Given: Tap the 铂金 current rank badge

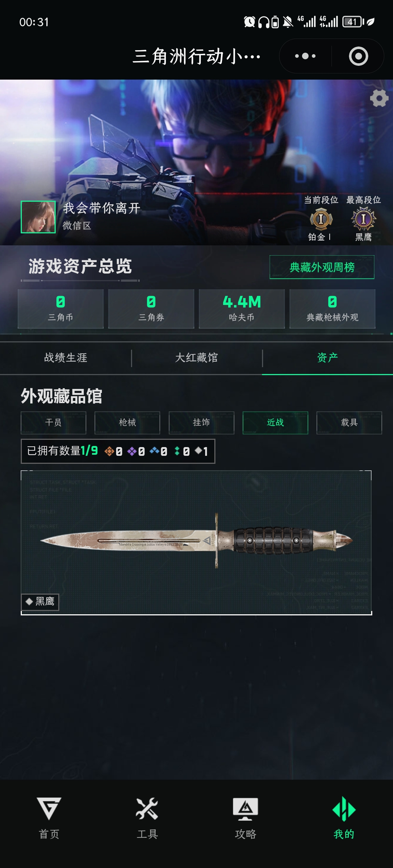Looking at the screenshot, I should pos(321,219).
